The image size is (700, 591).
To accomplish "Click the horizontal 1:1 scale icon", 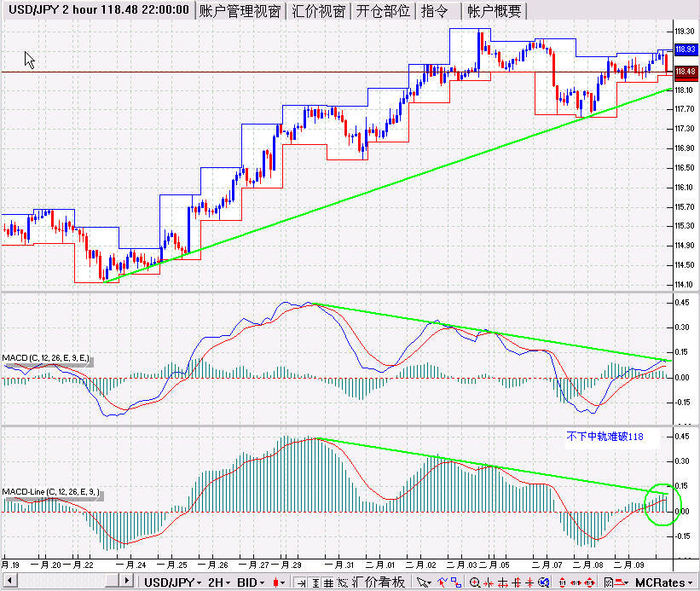I will coord(576,582).
